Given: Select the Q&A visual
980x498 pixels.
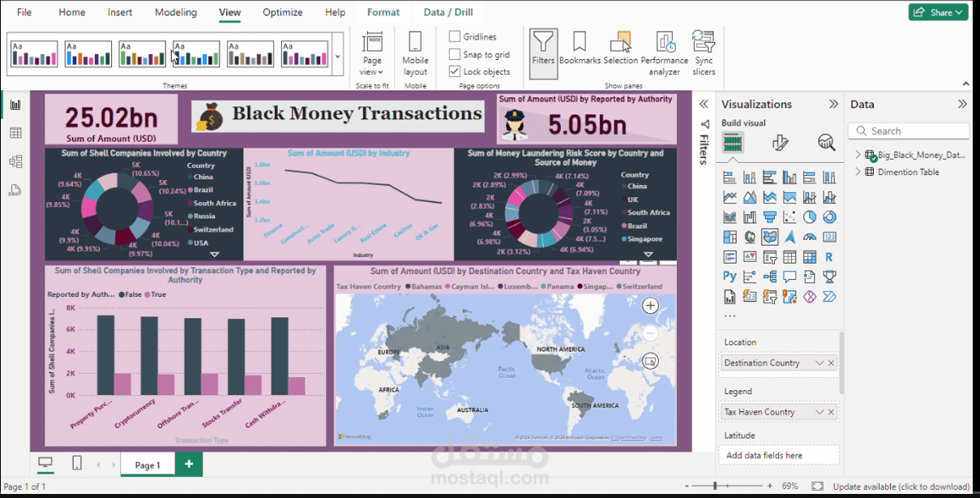Looking at the screenshot, I should coord(790,277).
